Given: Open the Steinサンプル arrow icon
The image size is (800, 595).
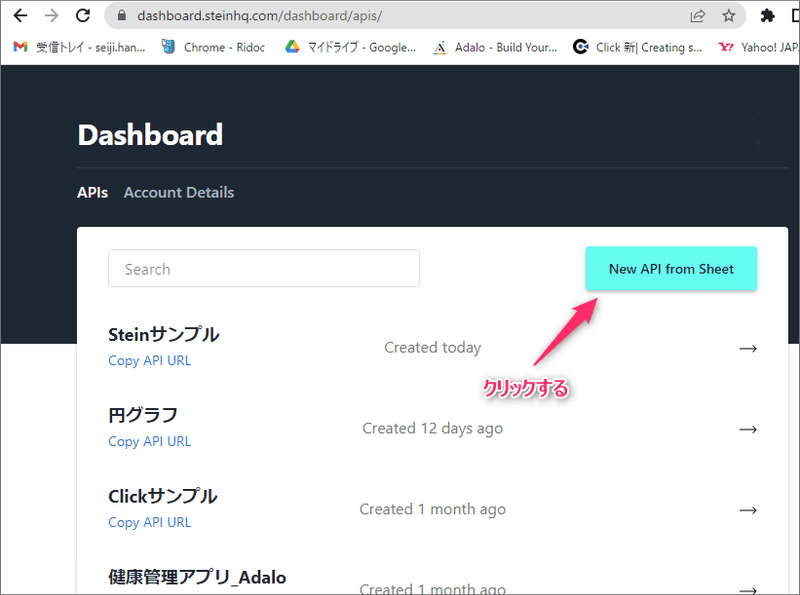Looking at the screenshot, I should (x=748, y=349).
